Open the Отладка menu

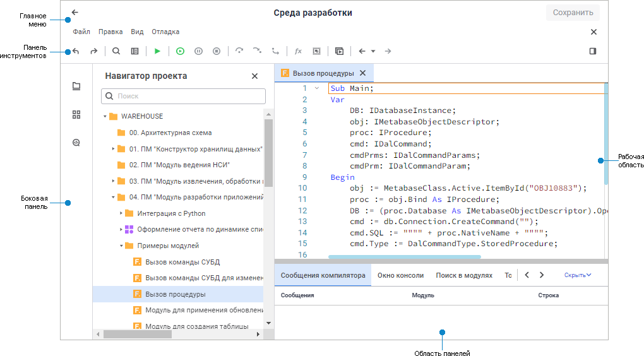(165, 32)
